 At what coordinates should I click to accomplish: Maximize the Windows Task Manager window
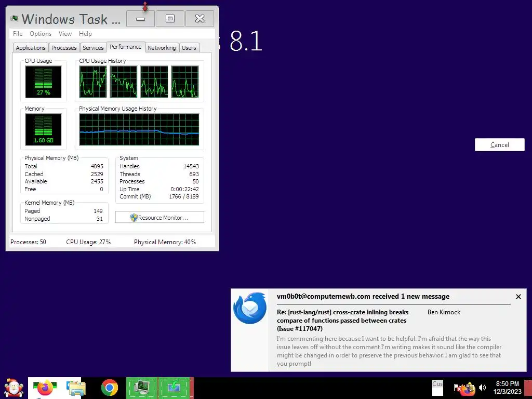pyautogui.click(x=170, y=19)
